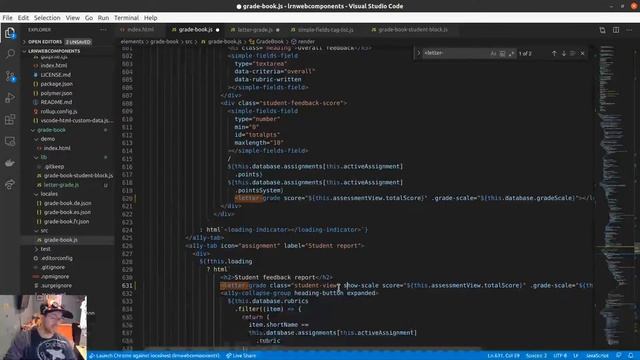Open the Search view in activity bar
The image size is (640, 360).
(x=10, y=54)
